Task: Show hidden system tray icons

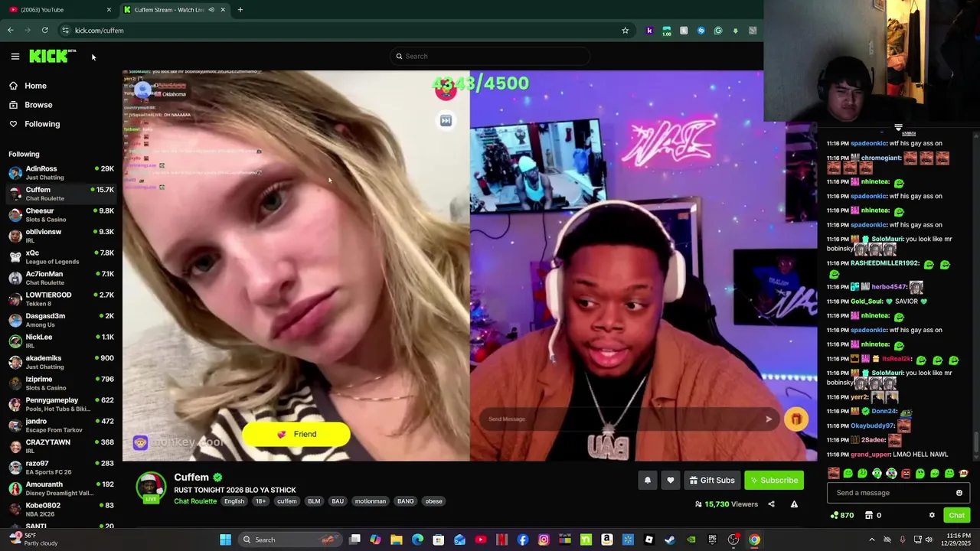Action: point(872,540)
